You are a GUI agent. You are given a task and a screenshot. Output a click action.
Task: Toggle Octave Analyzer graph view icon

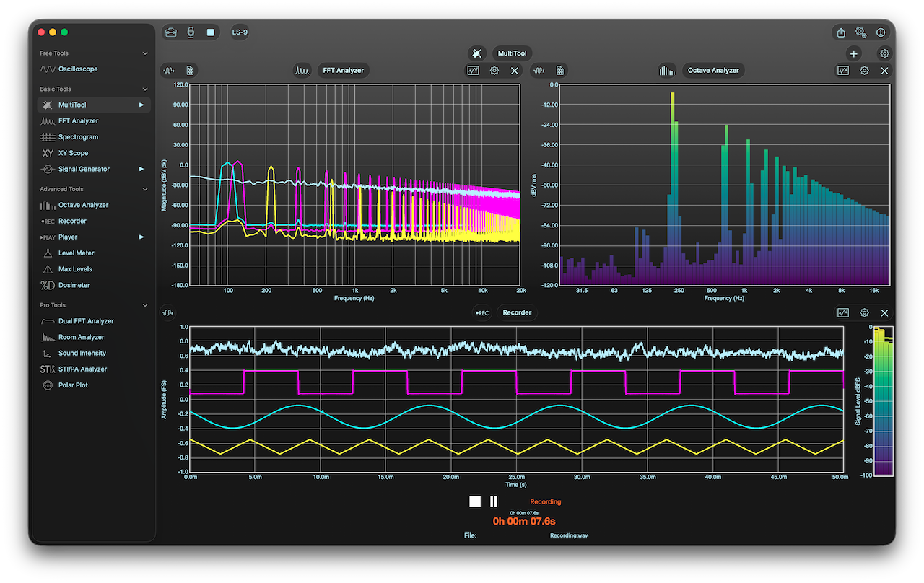[x=843, y=71]
